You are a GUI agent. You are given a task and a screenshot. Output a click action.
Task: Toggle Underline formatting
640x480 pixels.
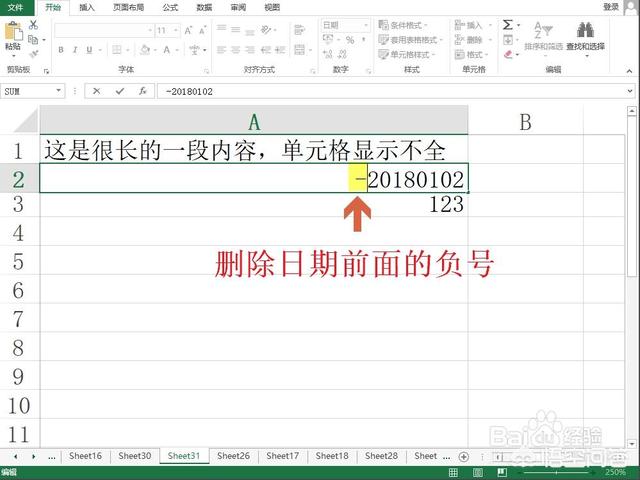coord(89,50)
